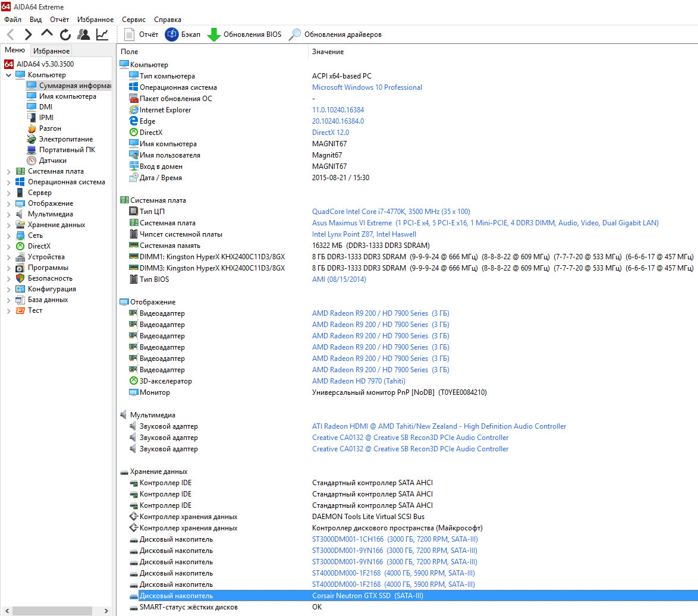Click the Портативный ПК laptop icon

[x=32, y=150]
